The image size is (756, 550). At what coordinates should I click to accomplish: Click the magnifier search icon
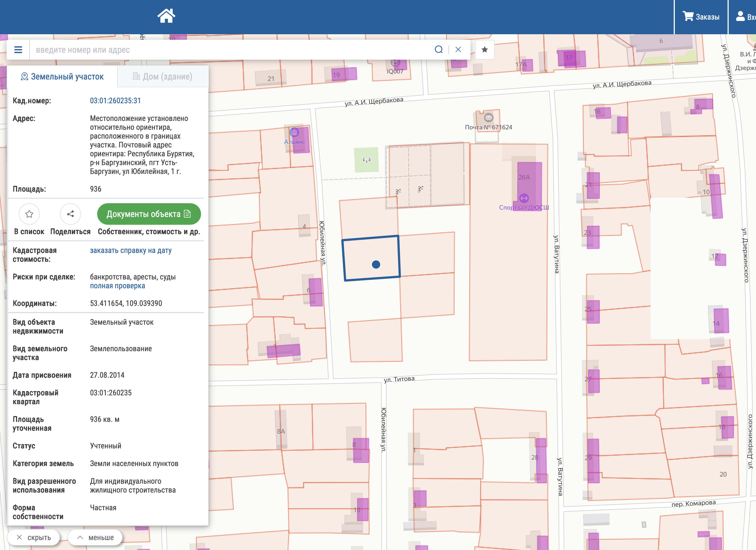pyautogui.click(x=439, y=50)
